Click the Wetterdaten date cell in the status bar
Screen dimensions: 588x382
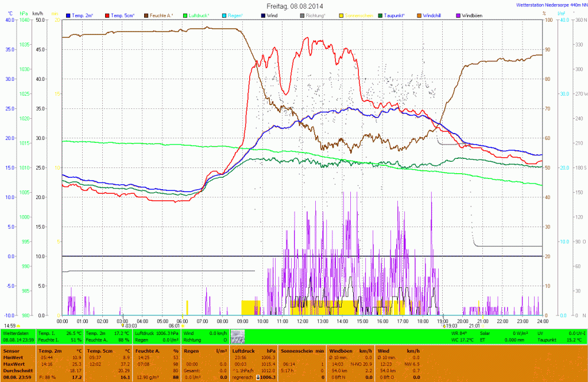(18, 340)
